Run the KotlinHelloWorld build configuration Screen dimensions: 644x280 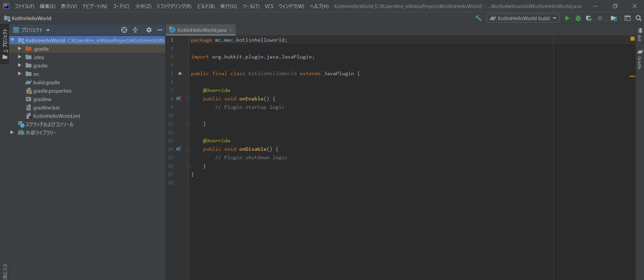pyautogui.click(x=567, y=18)
